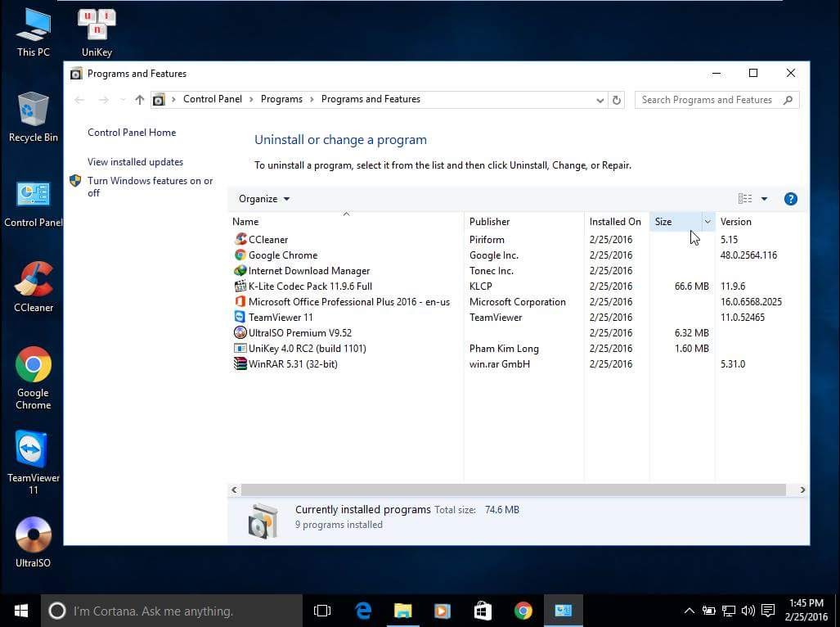840x627 pixels.
Task: Click the Windows Start button
Action: coord(21,611)
